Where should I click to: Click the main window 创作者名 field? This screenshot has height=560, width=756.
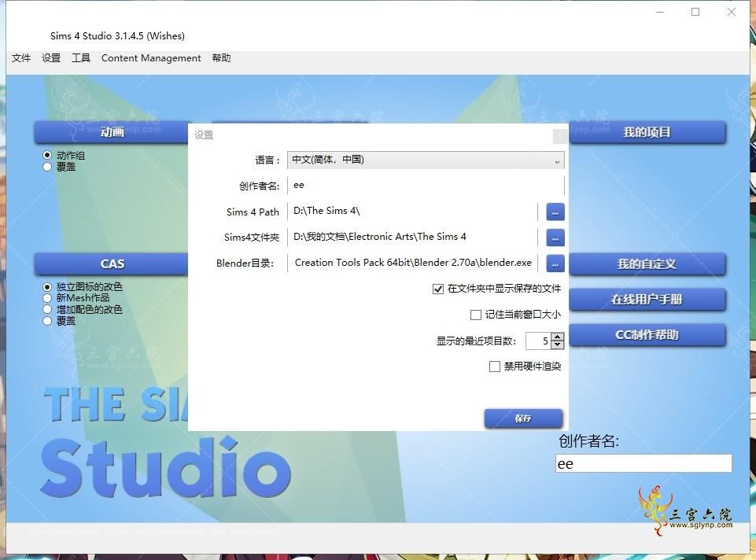(644, 463)
